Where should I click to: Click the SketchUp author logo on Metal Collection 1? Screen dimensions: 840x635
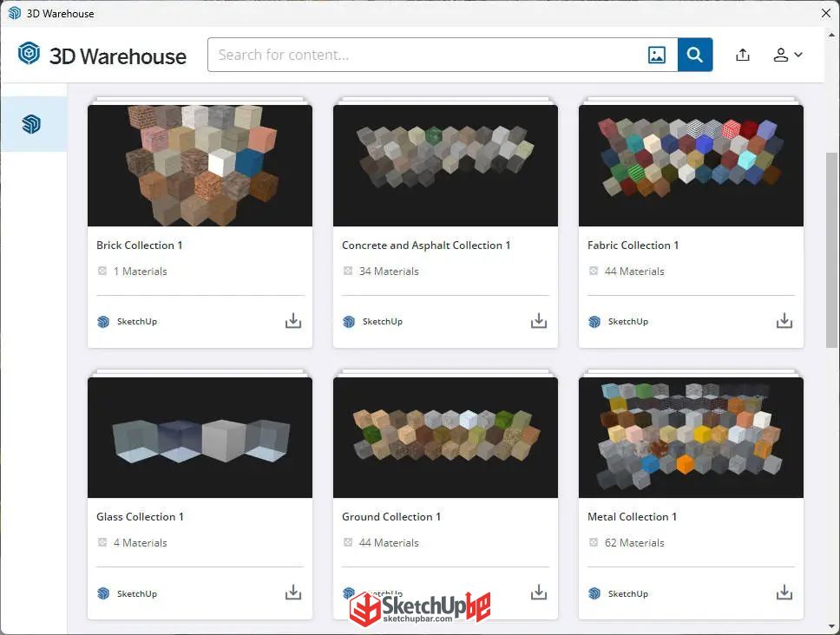[594, 593]
